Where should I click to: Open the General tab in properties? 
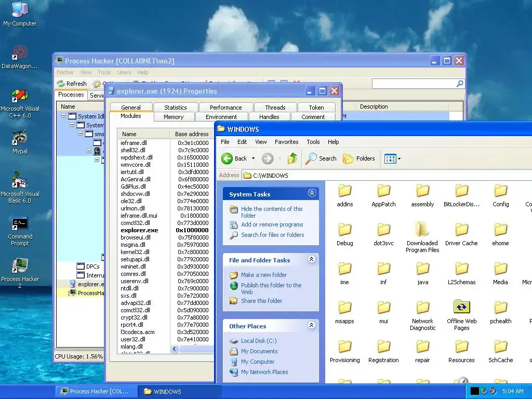(130, 107)
